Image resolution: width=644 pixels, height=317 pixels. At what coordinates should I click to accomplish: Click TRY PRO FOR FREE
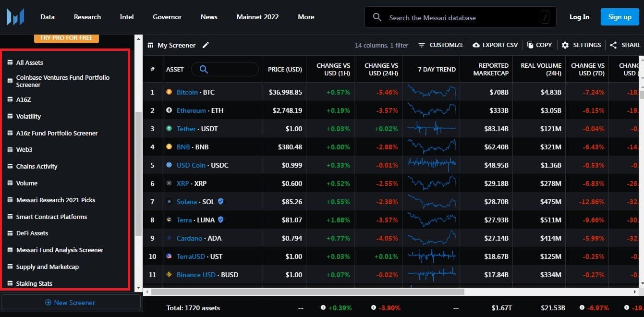pyautogui.click(x=66, y=38)
